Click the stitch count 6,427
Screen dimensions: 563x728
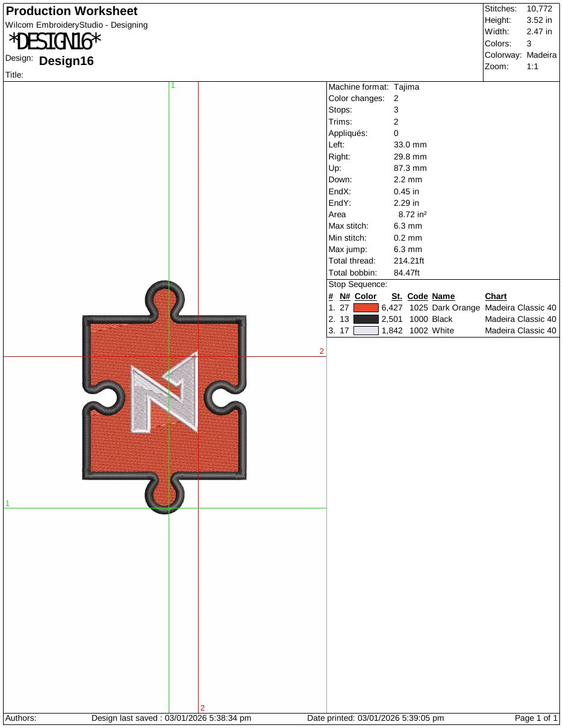391,307
